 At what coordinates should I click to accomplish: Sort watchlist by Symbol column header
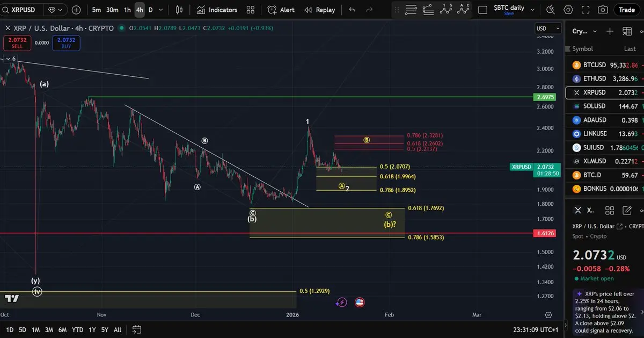point(582,48)
